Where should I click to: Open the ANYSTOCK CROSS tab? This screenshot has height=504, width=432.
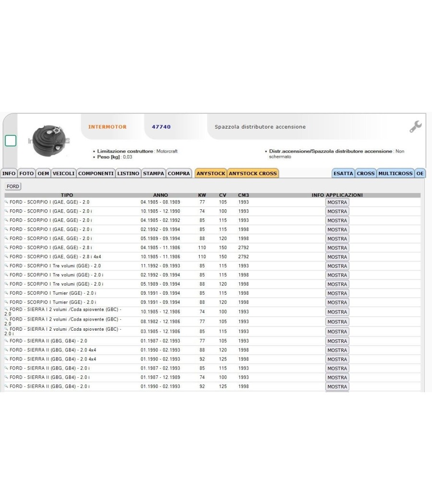point(252,173)
